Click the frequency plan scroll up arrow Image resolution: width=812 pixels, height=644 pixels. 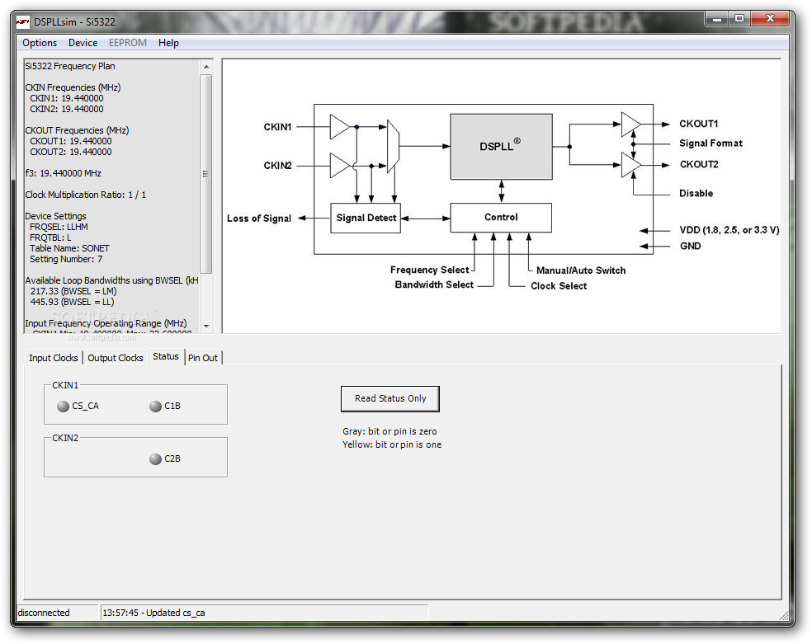[206, 67]
